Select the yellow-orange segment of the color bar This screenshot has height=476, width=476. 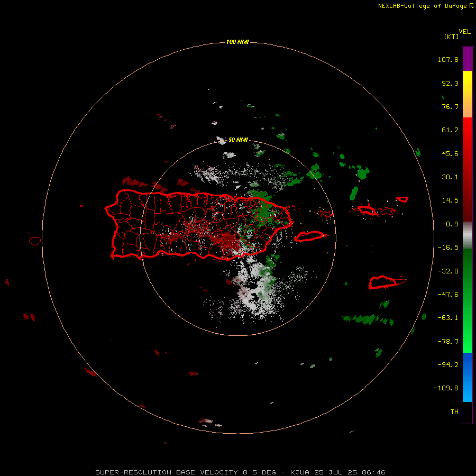(467, 94)
